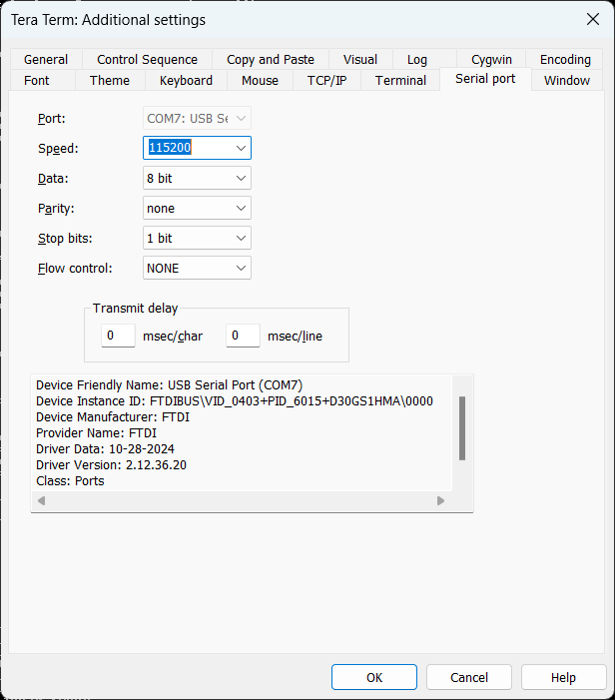Open the Theme tab
Screen dimensions: 615x700
(110, 81)
